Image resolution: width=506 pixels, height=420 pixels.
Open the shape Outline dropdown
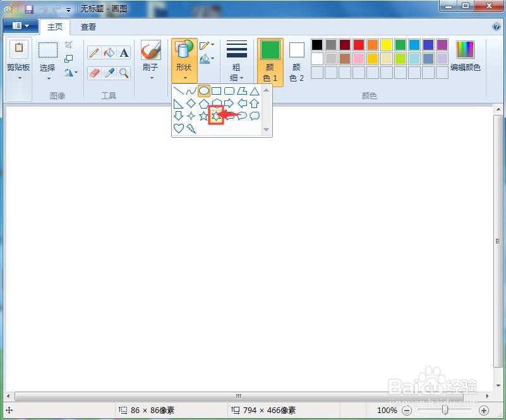[207, 45]
